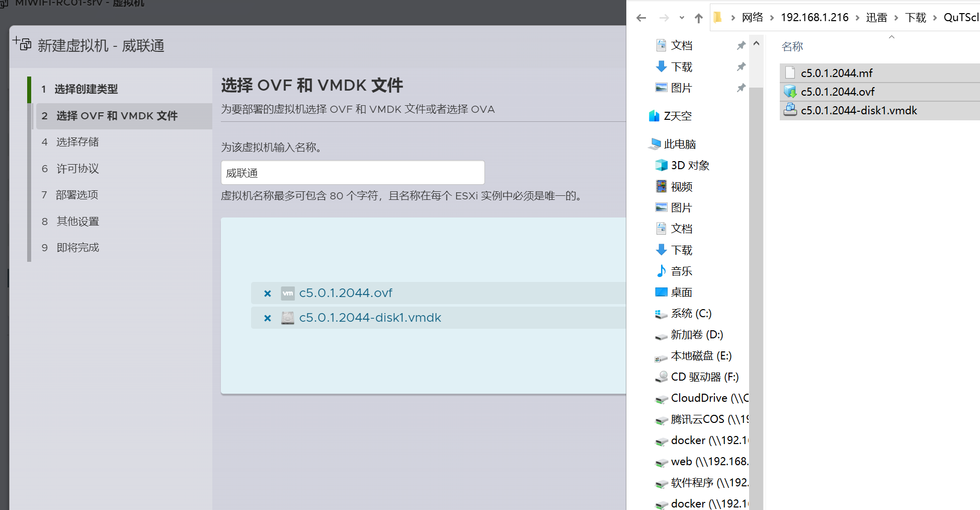Select 此电脑 in the navigation pane
This screenshot has width=980, height=510.
[x=679, y=144]
